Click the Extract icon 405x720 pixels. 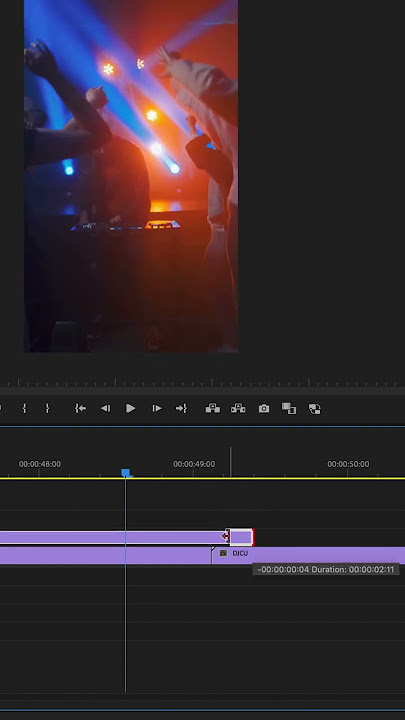click(238, 408)
